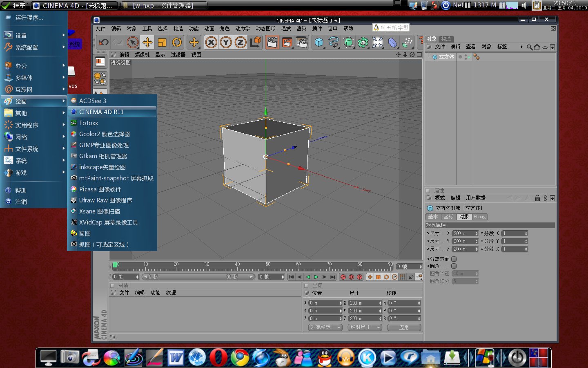This screenshot has height=368, width=588.
Task: Toggle autokeying red circular icon
Action: pos(351,277)
